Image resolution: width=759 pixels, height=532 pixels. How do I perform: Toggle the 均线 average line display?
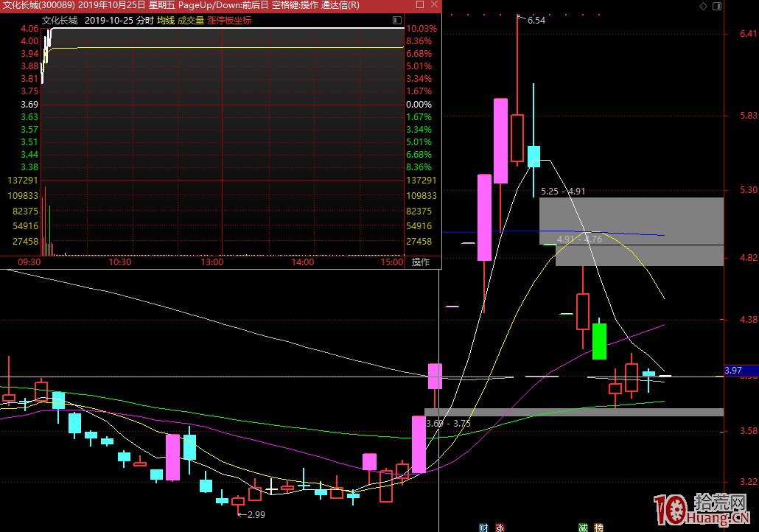click(166, 21)
